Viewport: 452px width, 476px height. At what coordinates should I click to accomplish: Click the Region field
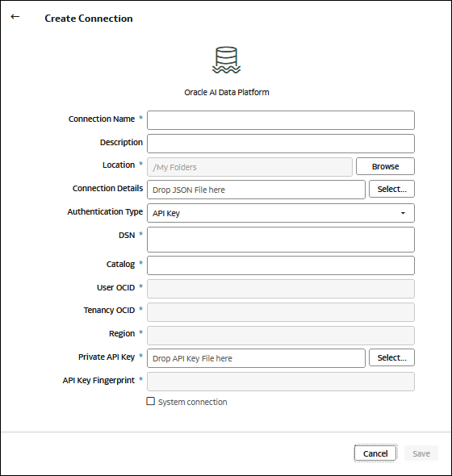[281, 336]
